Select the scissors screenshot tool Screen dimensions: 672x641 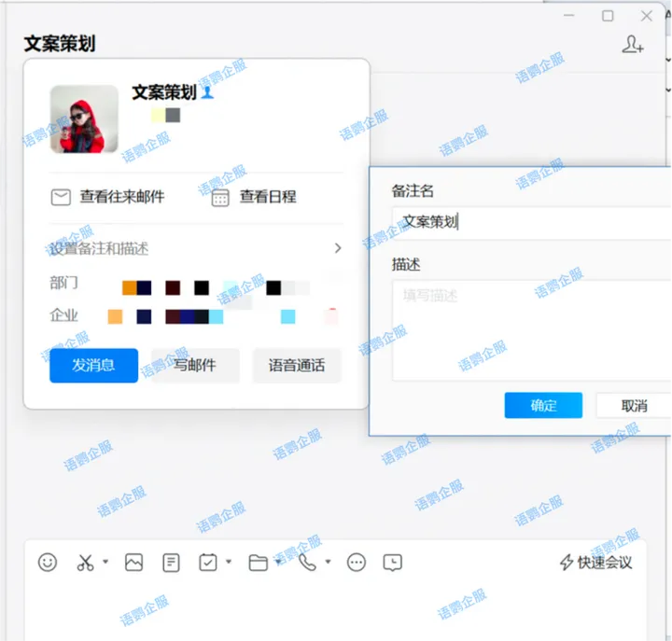85,563
